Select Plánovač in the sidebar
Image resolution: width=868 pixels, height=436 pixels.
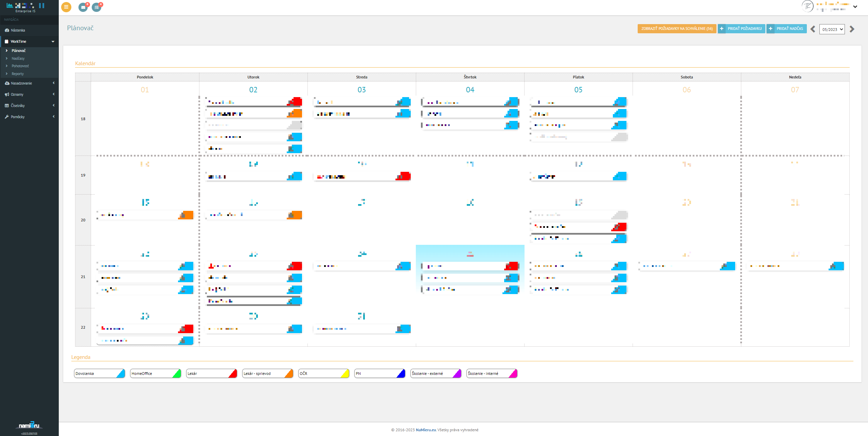click(19, 50)
